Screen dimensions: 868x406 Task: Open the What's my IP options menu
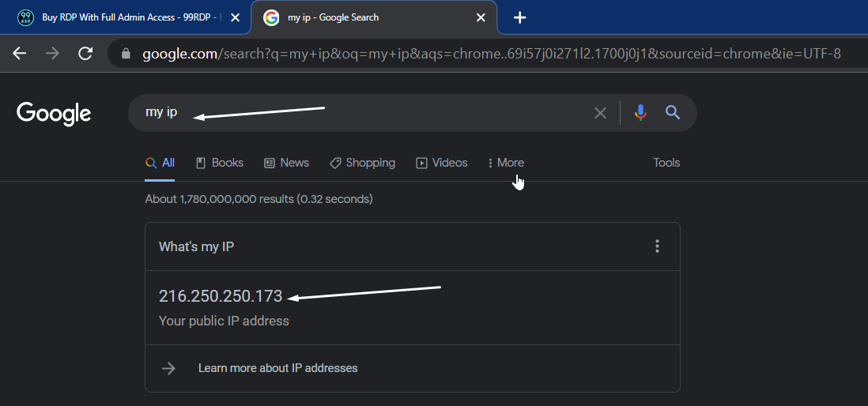pos(656,246)
